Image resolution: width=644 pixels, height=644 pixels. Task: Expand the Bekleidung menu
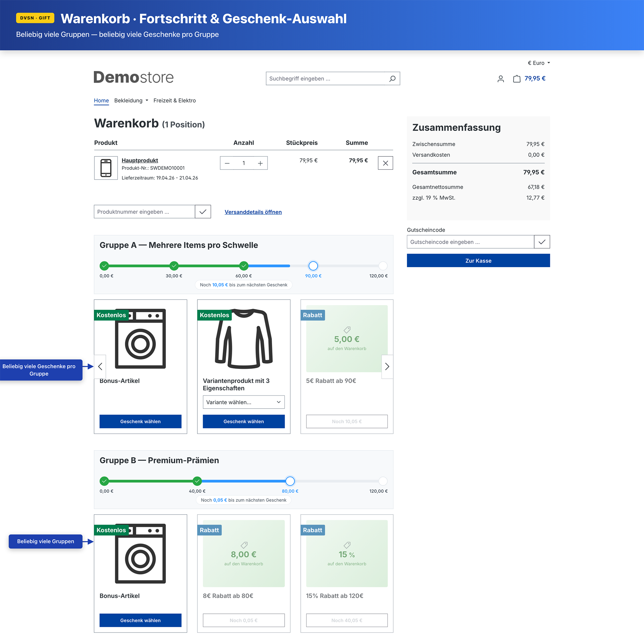131,101
